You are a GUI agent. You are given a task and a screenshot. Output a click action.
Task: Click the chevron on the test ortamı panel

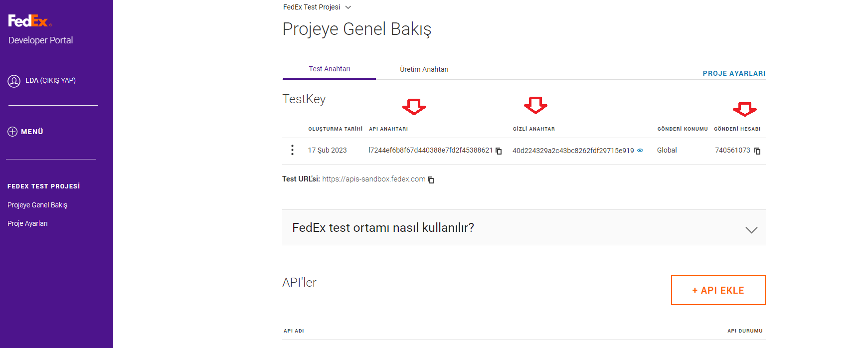click(751, 229)
